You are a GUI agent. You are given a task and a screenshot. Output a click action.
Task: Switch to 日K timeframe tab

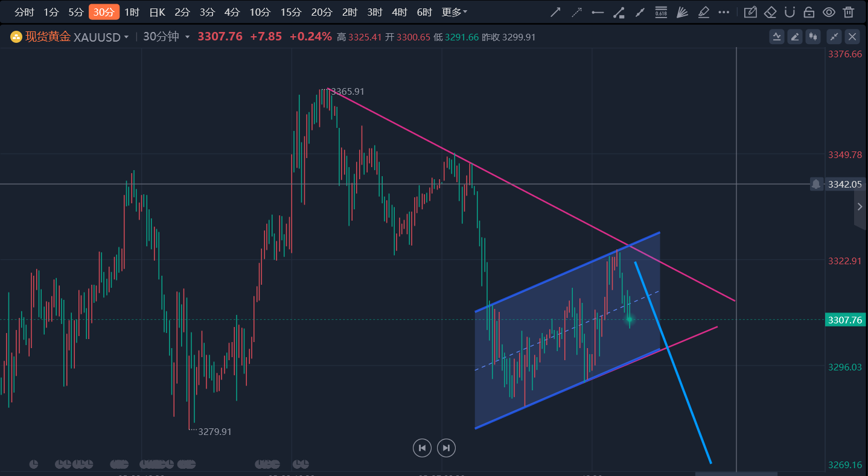tap(157, 12)
